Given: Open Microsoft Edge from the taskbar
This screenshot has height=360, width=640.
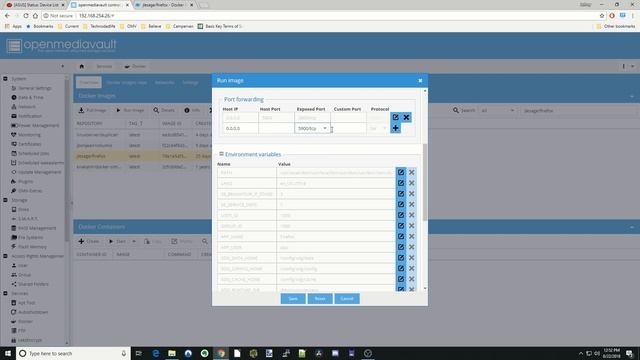Looking at the screenshot, I should (x=156, y=353).
